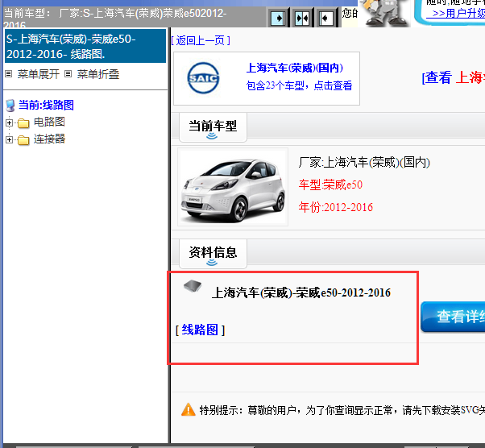Select the 连接器 tree item

[49, 139]
